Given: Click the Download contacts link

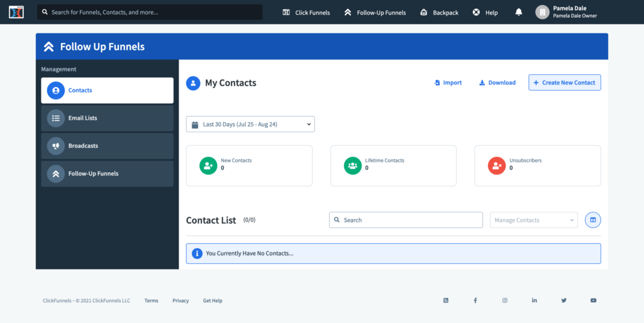Looking at the screenshot, I should 497,82.
